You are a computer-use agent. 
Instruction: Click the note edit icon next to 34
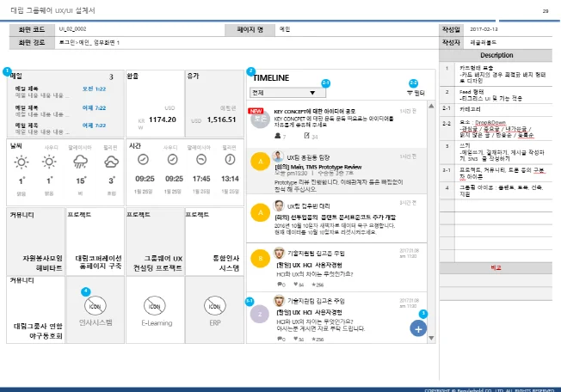tap(306, 136)
